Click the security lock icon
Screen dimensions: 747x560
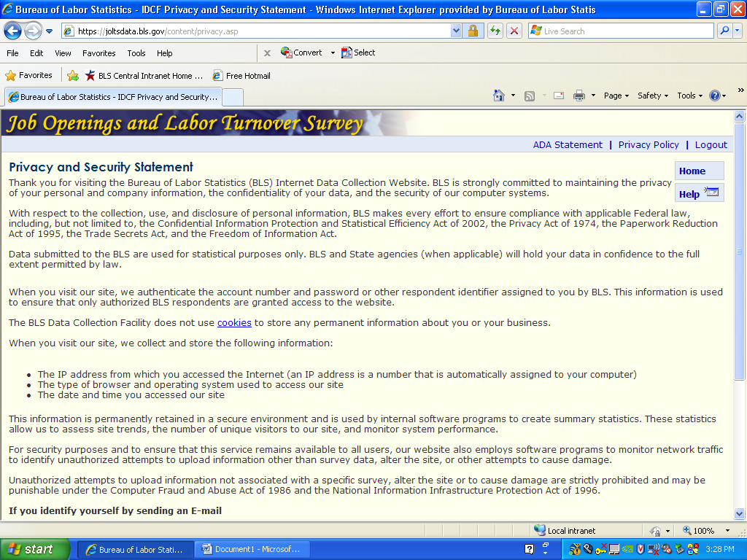(x=473, y=31)
